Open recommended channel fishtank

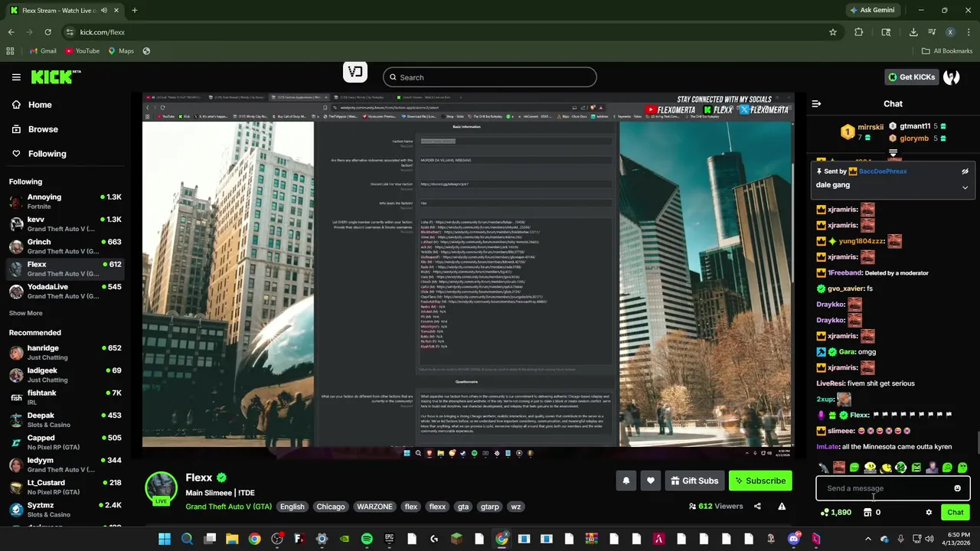pos(65,397)
